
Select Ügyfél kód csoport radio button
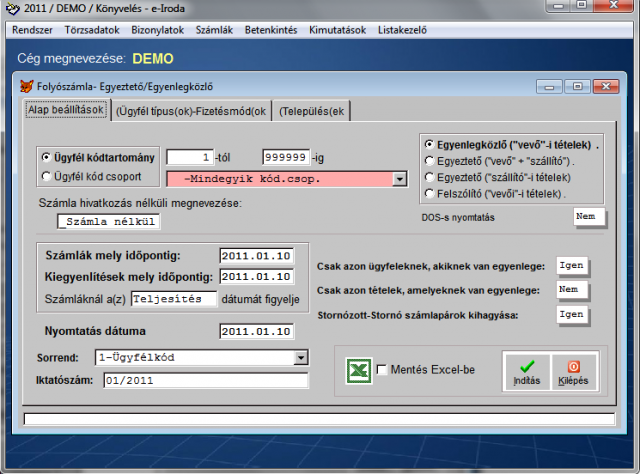point(46,177)
